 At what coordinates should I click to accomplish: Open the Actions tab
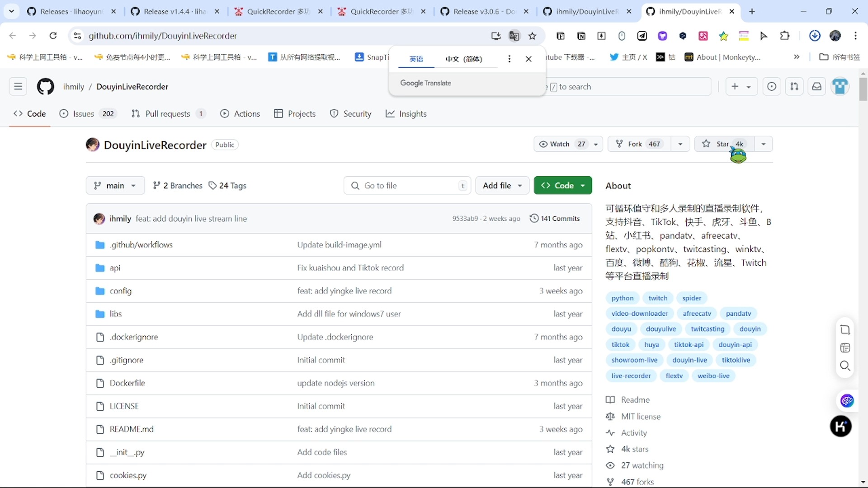[x=240, y=114]
